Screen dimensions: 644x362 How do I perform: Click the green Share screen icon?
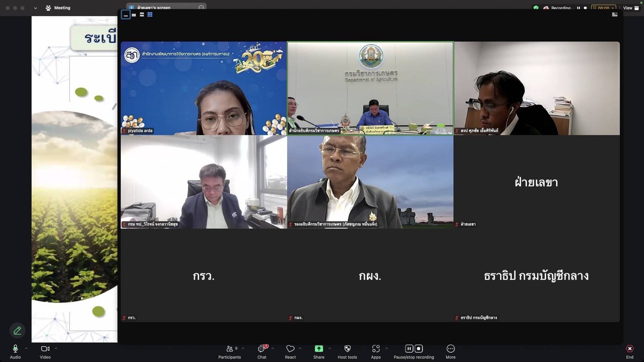319,349
